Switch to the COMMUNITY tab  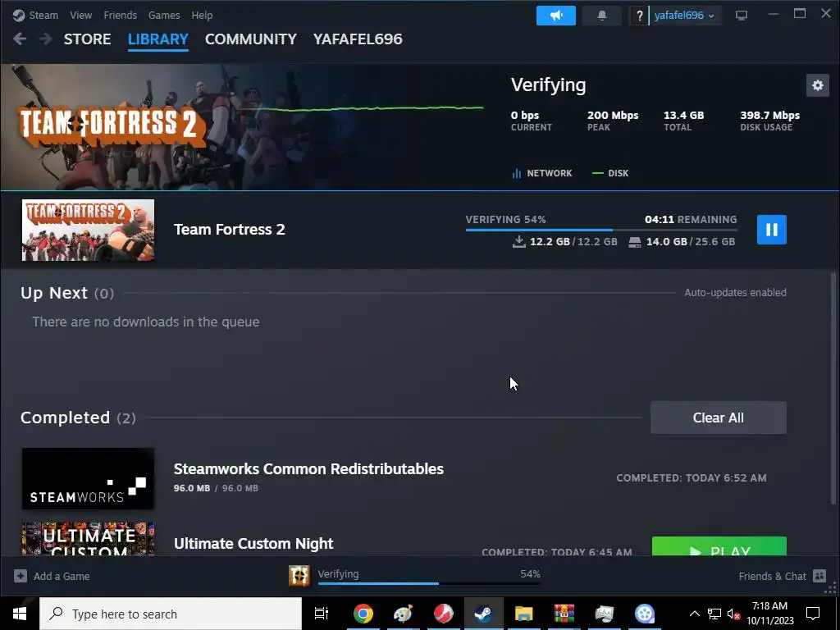click(x=251, y=39)
